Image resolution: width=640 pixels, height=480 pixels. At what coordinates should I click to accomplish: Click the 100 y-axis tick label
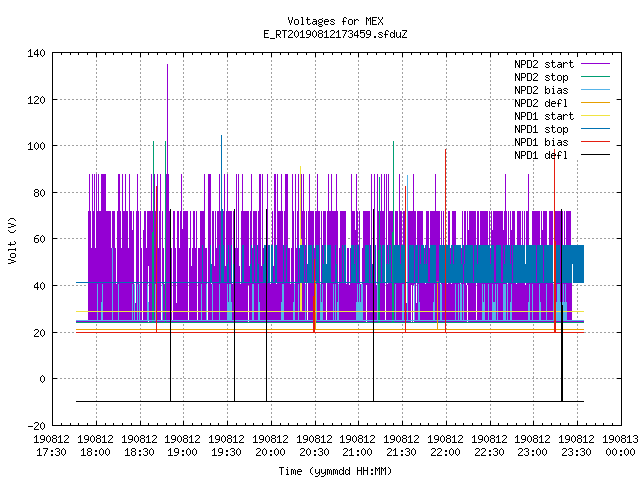click(36, 146)
